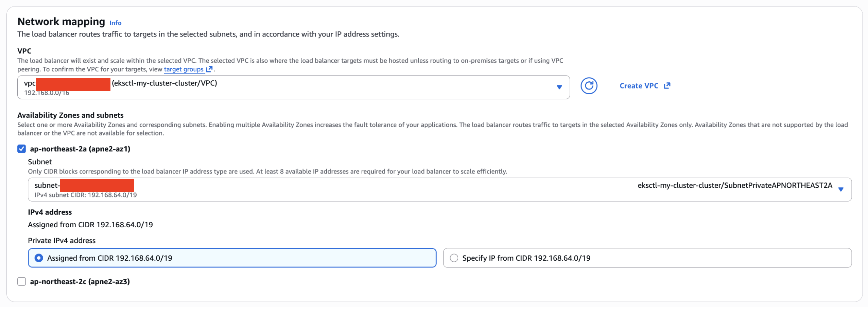This screenshot has height=309, width=868.
Task: Click the Availability Zones and subnets heading
Action: 70,115
